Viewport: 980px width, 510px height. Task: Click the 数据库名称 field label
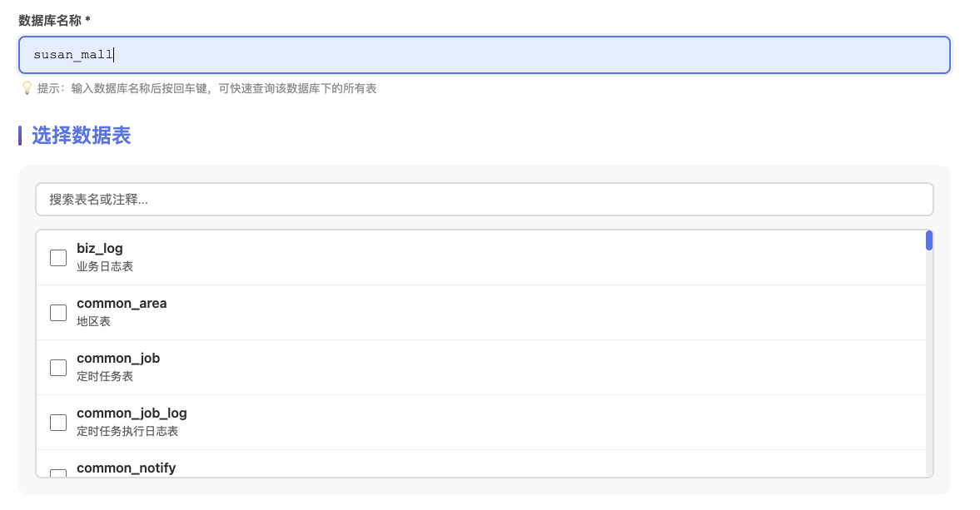[54, 20]
